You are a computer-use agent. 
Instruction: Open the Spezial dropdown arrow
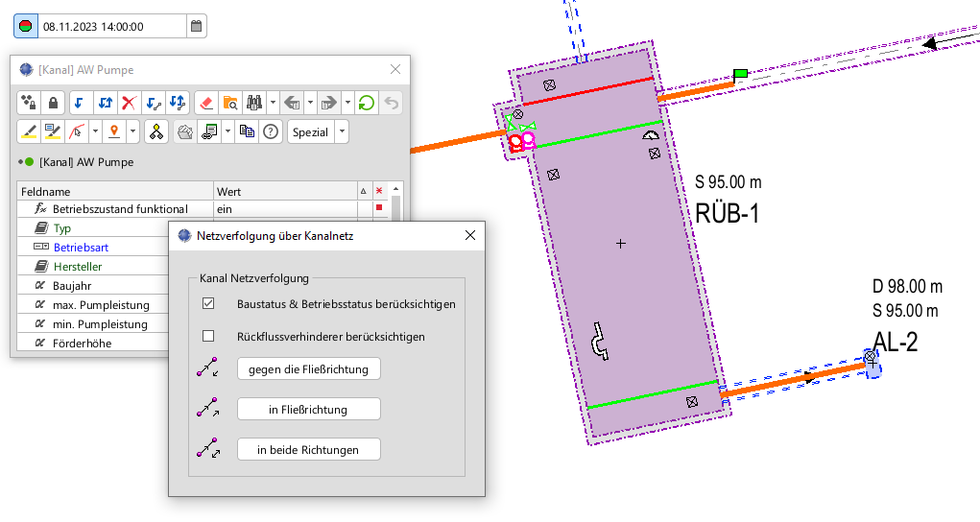click(342, 131)
